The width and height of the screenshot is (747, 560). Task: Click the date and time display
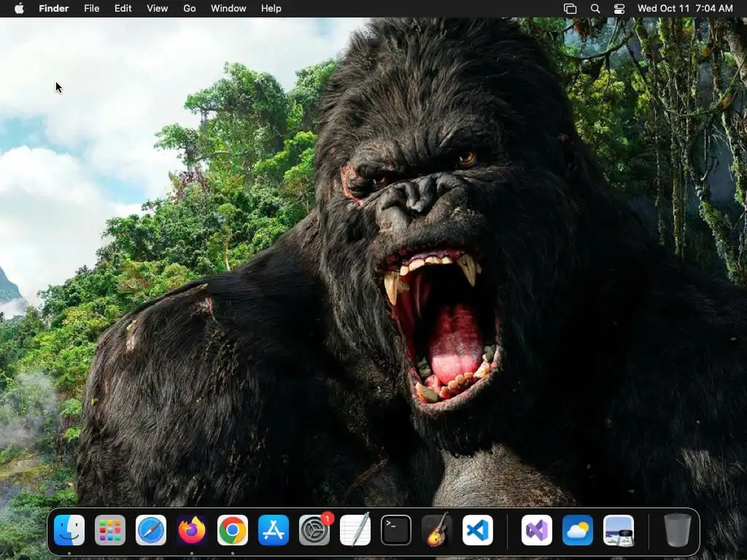click(x=685, y=9)
